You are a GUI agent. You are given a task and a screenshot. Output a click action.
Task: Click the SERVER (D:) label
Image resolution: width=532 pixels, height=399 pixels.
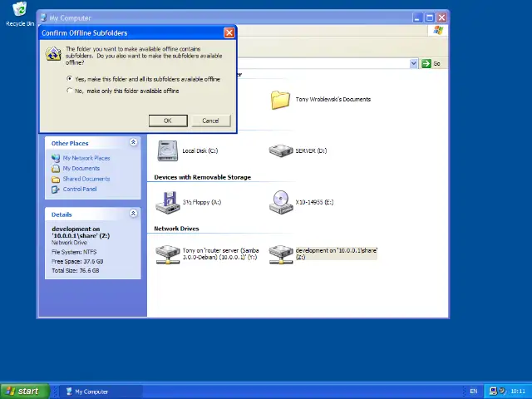pos(311,151)
